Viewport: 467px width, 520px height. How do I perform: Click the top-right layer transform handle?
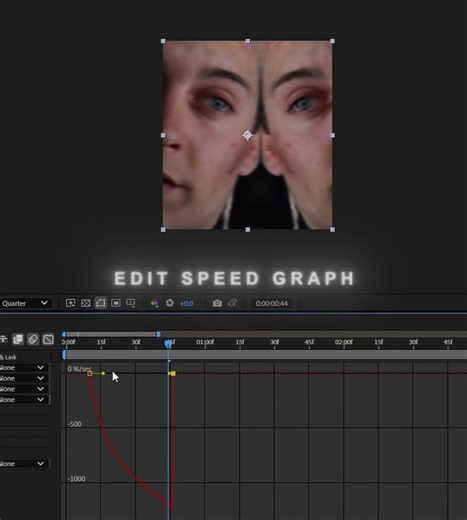332,41
